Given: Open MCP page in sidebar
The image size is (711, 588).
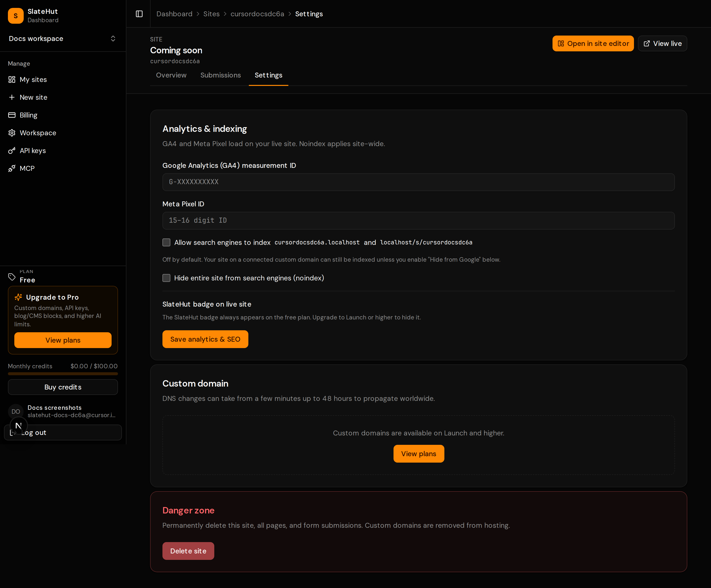Looking at the screenshot, I should click(x=63, y=168).
